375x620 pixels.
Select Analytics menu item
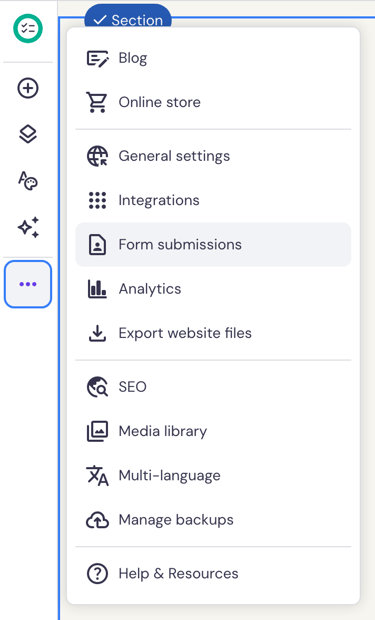click(213, 289)
